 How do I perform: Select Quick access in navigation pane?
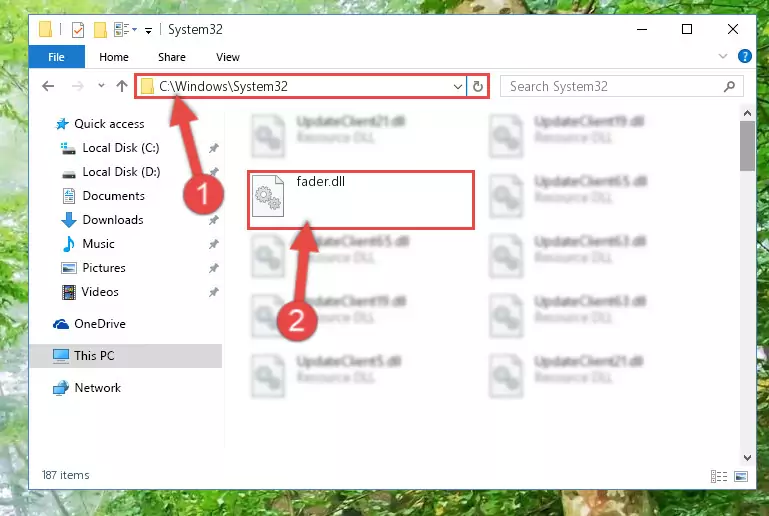tap(109, 124)
